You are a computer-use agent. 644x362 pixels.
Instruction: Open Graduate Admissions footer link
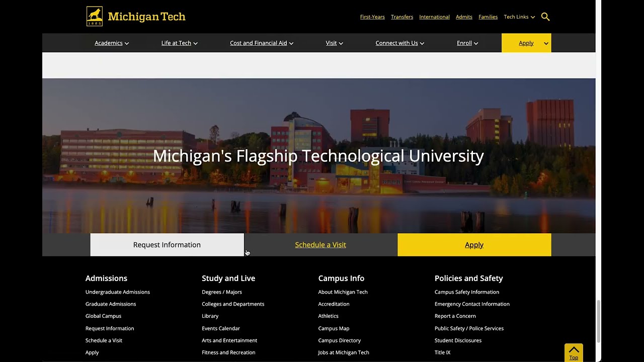click(111, 304)
